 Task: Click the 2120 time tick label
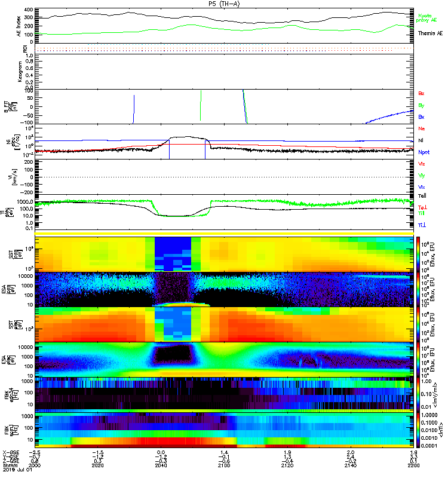pos(287,465)
